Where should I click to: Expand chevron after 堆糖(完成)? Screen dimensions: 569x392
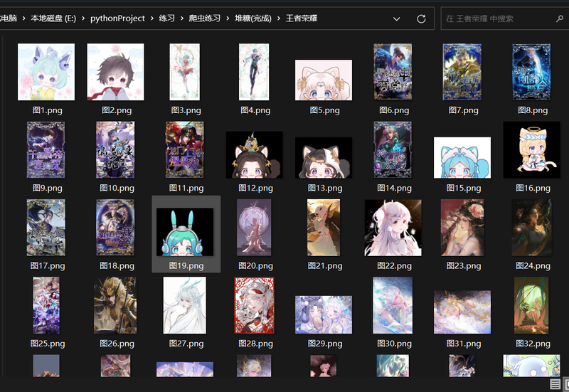tap(278, 18)
